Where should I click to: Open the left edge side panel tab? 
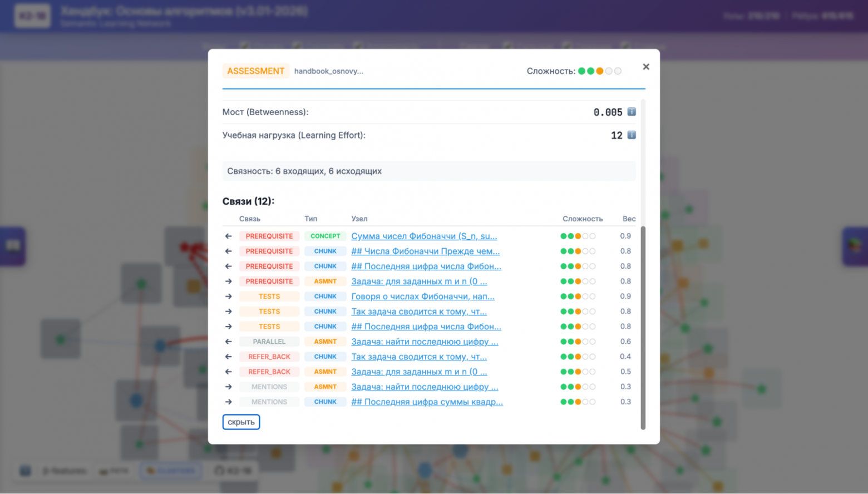coord(12,246)
